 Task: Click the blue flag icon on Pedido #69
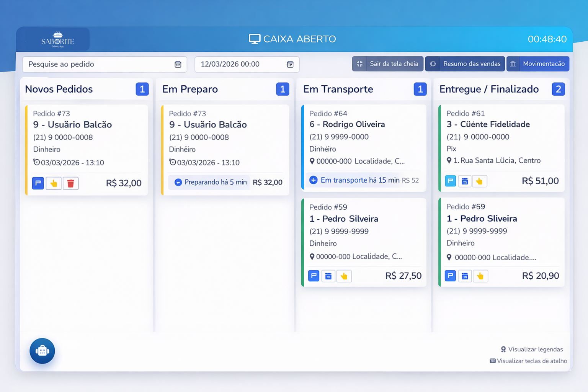pos(450,276)
